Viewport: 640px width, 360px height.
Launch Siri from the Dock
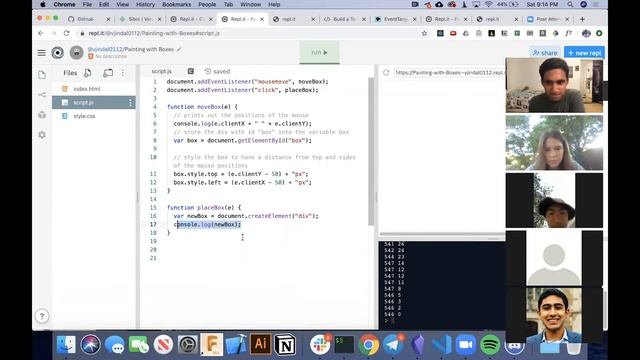[x=90, y=345]
